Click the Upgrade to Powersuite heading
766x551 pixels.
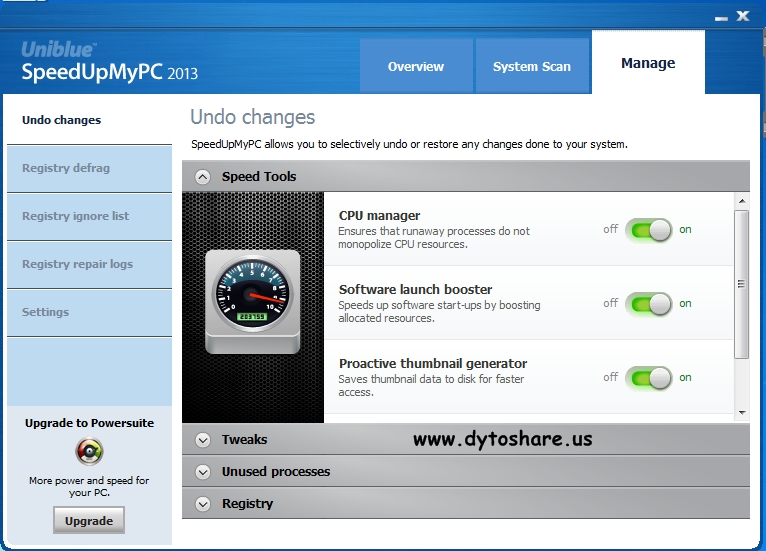click(89, 423)
